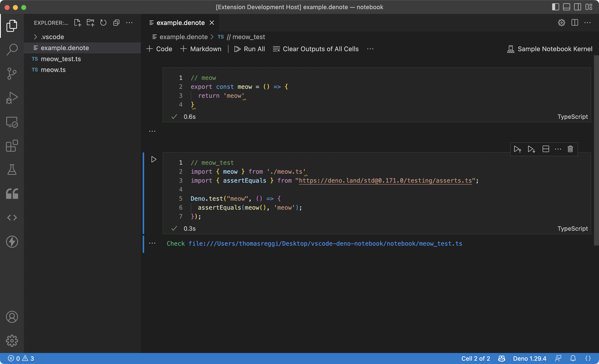This screenshot has width=599, height=364.
Task: Open the Search view in activity bar
Action: (12, 49)
